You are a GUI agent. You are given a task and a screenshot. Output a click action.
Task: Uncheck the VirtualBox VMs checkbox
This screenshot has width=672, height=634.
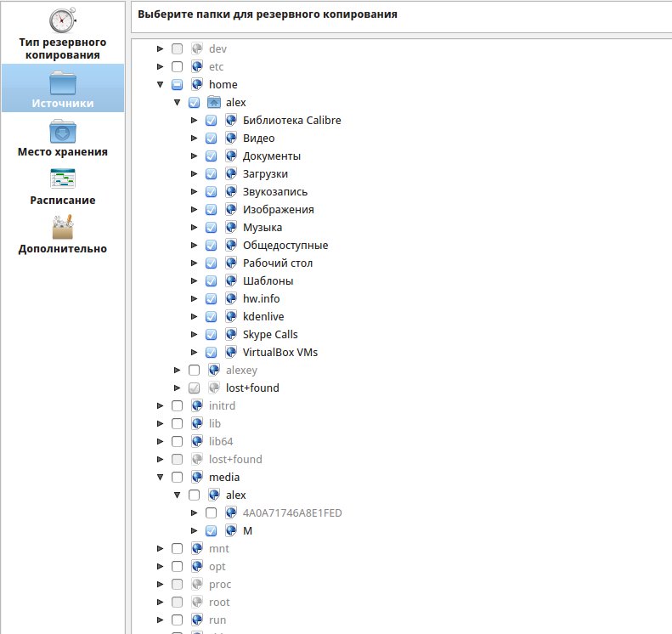tap(211, 353)
